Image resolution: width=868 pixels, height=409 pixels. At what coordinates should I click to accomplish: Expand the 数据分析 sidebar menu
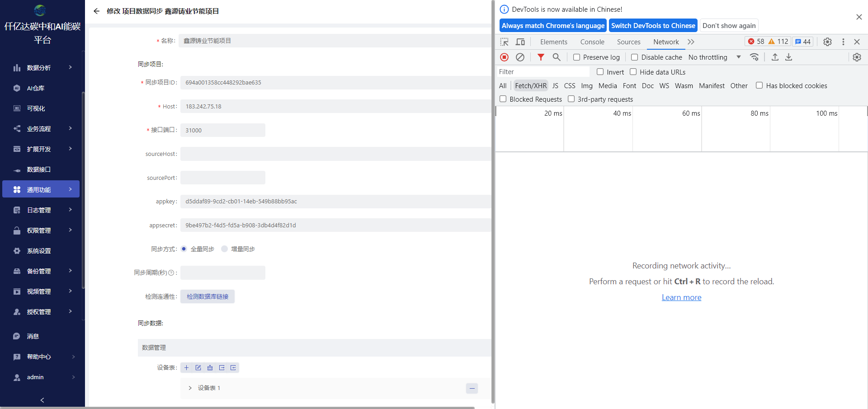pyautogui.click(x=42, y=68)
